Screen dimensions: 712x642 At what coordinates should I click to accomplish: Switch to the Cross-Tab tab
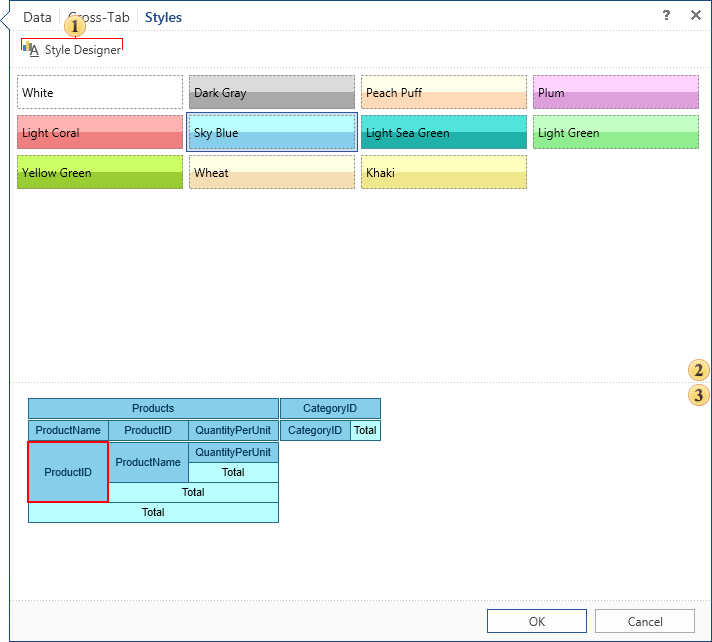point(99,17)
